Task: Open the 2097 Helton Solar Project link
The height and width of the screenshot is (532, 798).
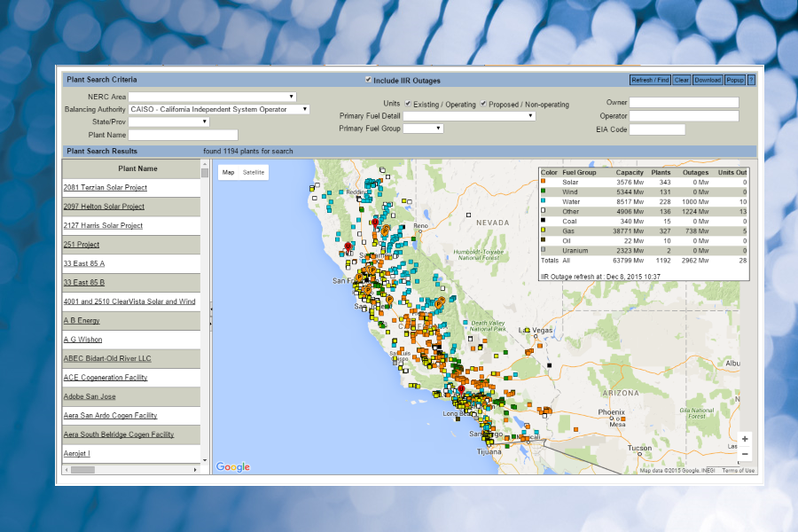Action: coord(104,207)
